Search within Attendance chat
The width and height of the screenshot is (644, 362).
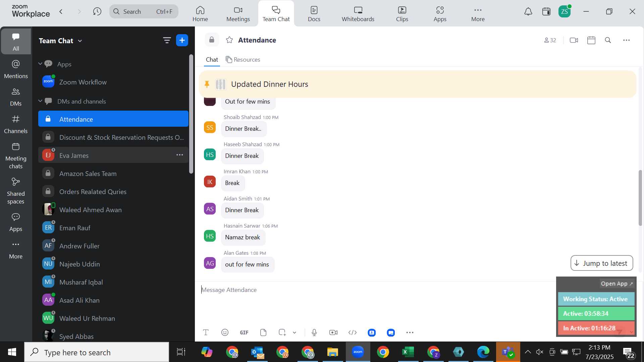click(608, 40)
